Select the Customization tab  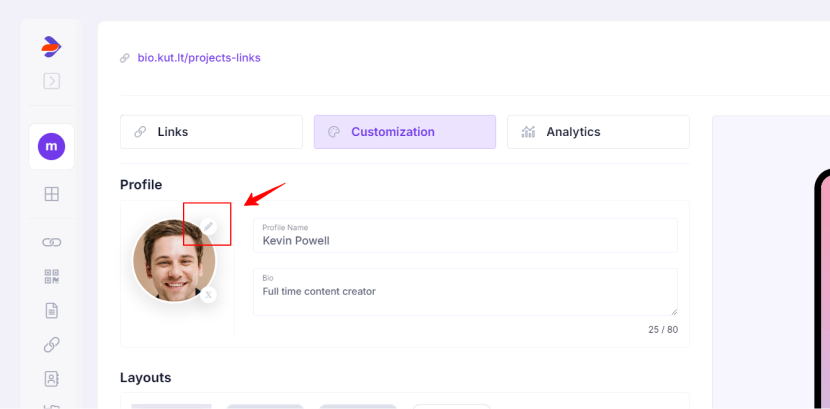pyautogui.click(x=405, y=132)
